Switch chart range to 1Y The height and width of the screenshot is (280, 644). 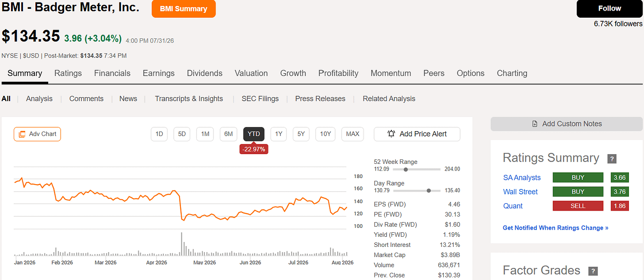pyautogui.click(x=279, y=134)
